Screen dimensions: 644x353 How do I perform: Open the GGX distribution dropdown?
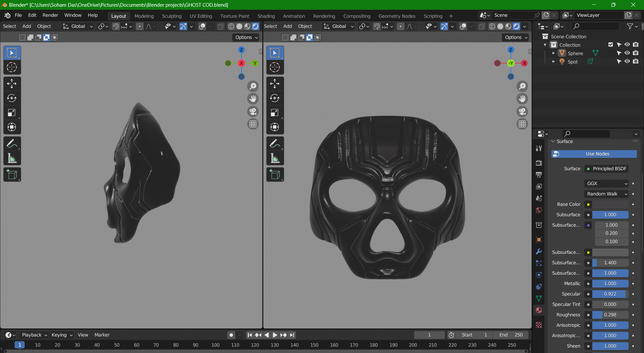[606, 183]
